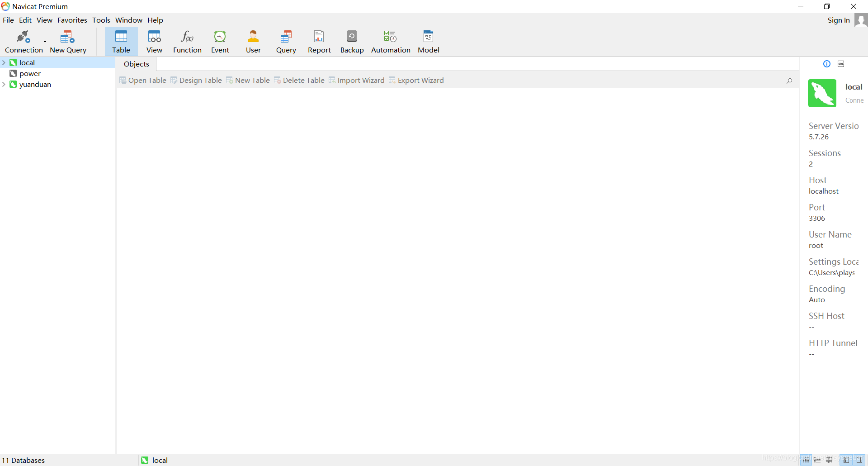
Task: Launch the Import Wizard
Action: tap(357, 80)
